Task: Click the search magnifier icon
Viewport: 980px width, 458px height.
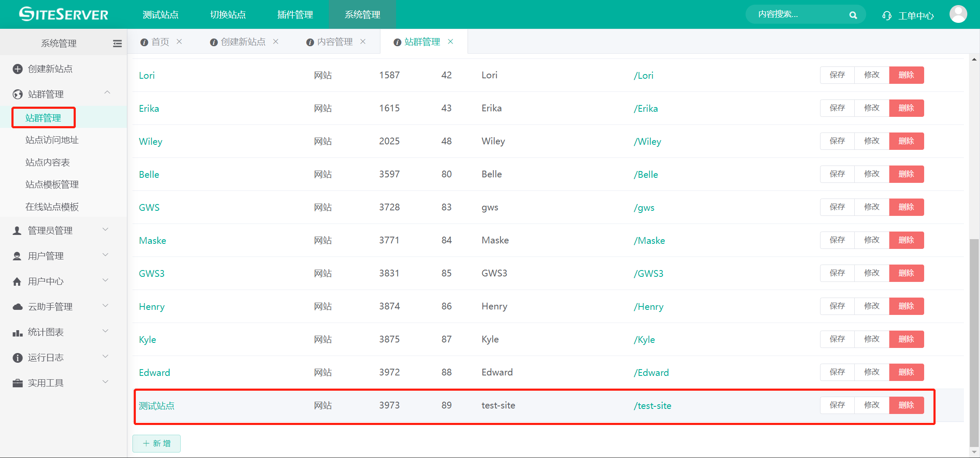Action: pyautogui.click(x=853, y=15)
